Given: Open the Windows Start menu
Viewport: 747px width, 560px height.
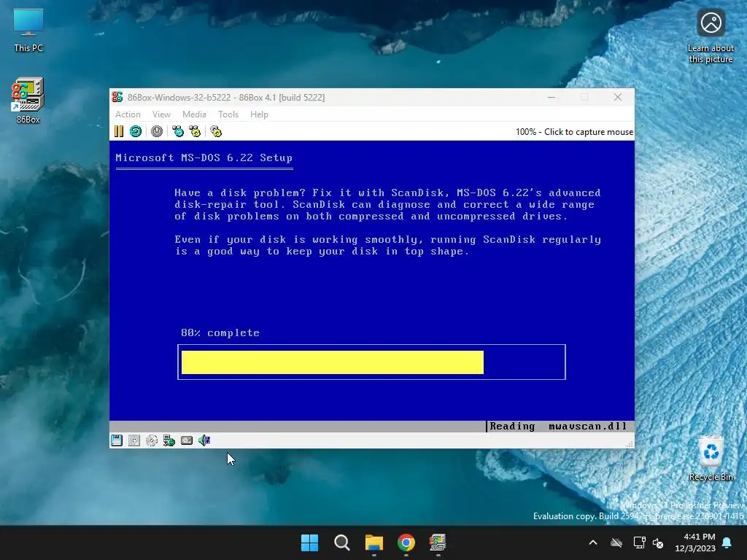Looking at the screenshot, I should point(309,542).
